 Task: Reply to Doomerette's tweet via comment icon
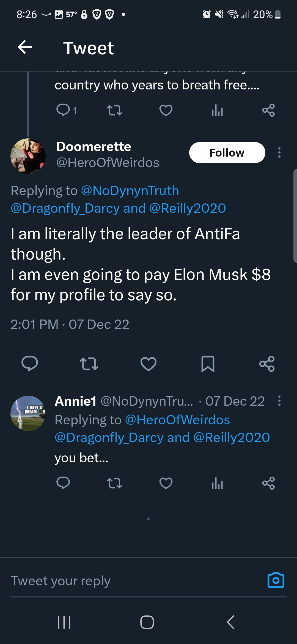pyautogui.click(x=30, y=364)
